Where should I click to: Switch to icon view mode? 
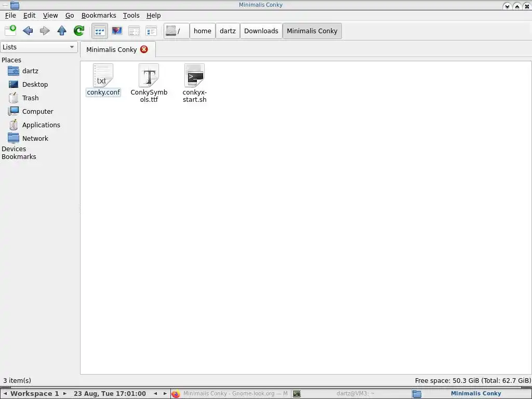coord(100,31)
